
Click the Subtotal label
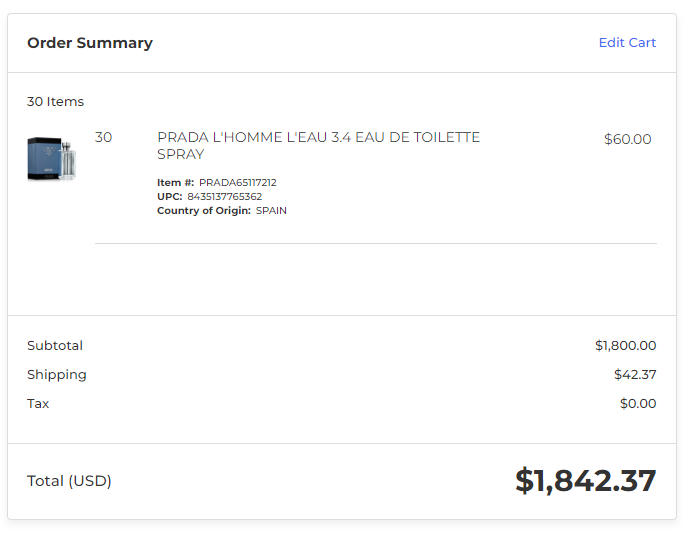pyautogui.click(x=55, y=346)
